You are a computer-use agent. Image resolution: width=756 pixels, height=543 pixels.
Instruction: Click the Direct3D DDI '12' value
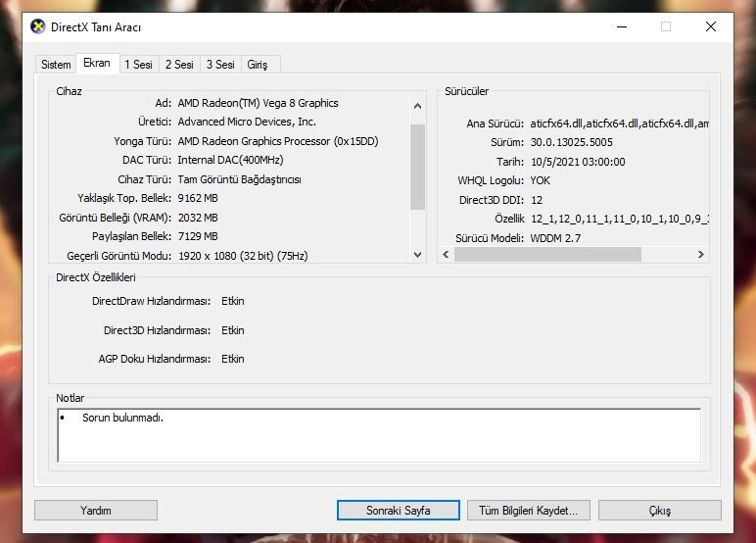pyautogui.click(x=537, y=200)
